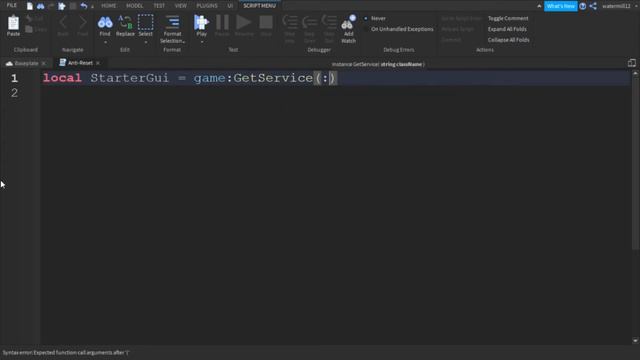Open the username account dropdown arrow
Viewport: 640px width, 360px height.
point(636,6)
